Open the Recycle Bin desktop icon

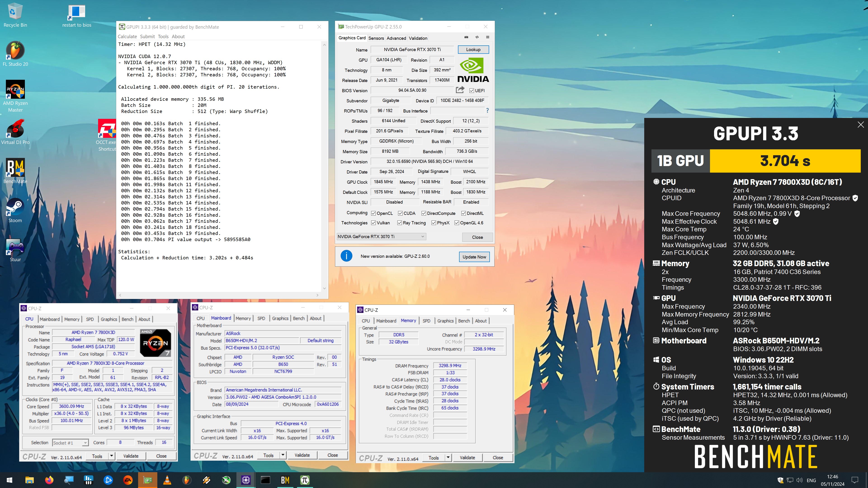15,15
